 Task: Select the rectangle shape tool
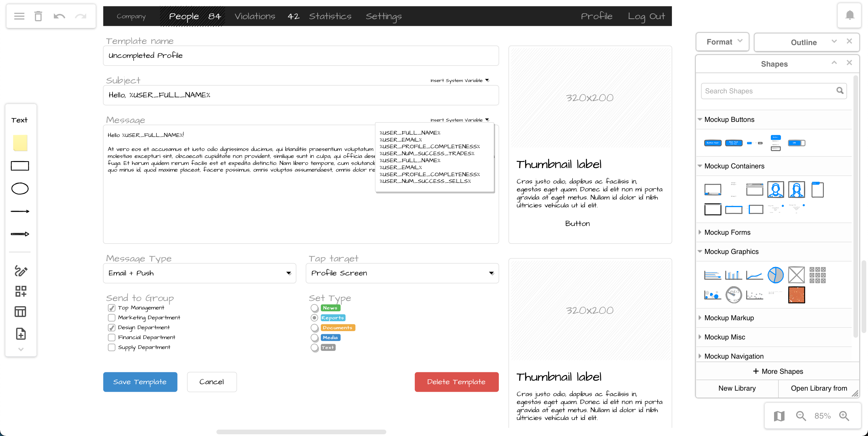(x=20, y=165)
